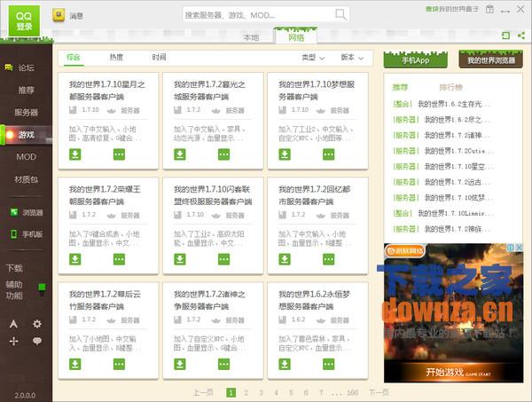Viewport: 532px width, 402px height.
Task: Expand the 类型 dropdown
Action: click(313, 58)
